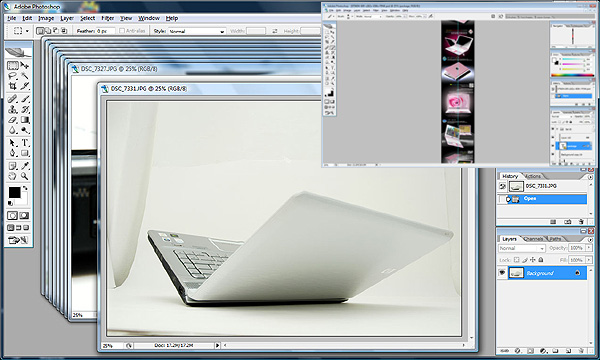
Task: Choose the Eyedropper tool
Action: (x=24, y=166)
